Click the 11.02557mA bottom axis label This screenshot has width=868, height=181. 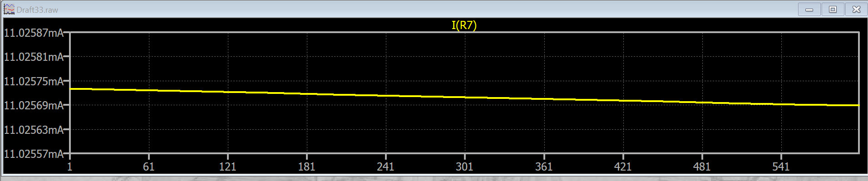coord(34,154)
